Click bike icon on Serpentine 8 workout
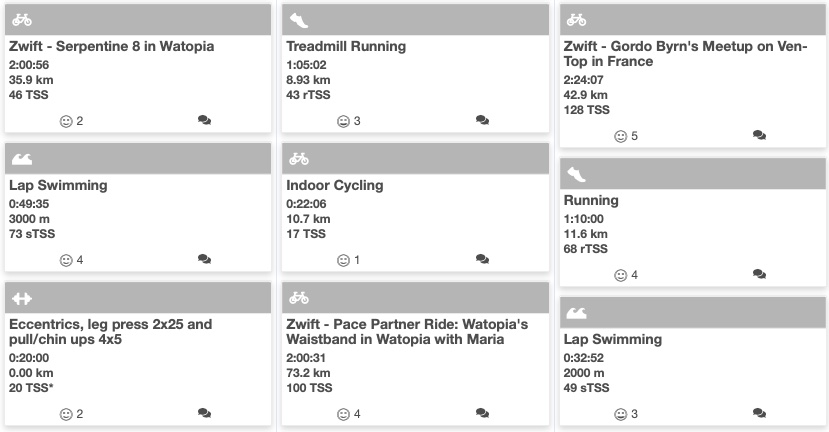Screen dimensions: 829x432 click(22, 20)
